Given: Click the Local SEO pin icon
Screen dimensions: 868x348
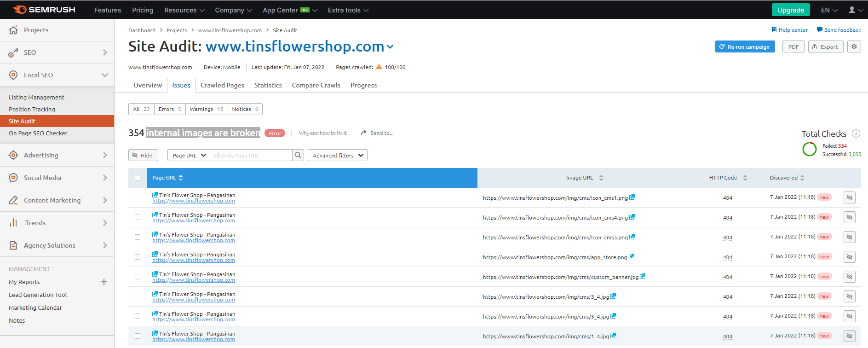Looking at the screenshot, I should point(13,75).
